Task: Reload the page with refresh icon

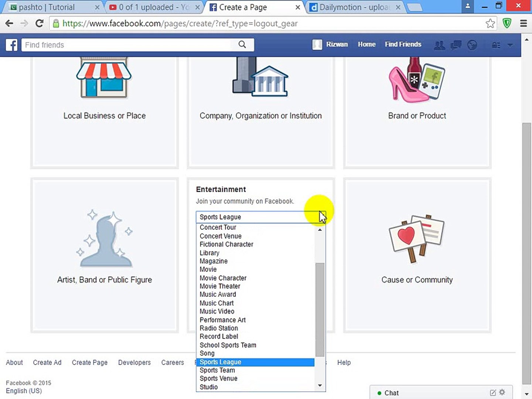Action: tap(39, 24)
